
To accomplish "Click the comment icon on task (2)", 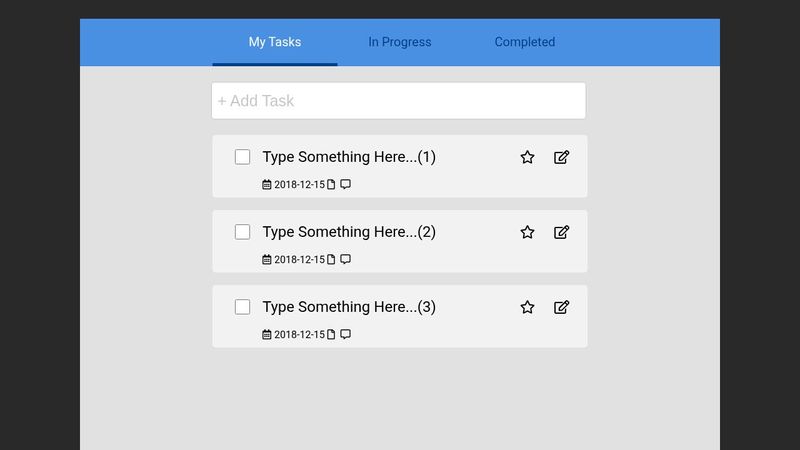I will (x=346, y=260).
